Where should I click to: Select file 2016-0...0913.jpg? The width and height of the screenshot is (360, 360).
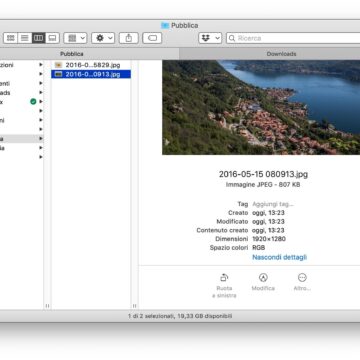tap(91, 74)
